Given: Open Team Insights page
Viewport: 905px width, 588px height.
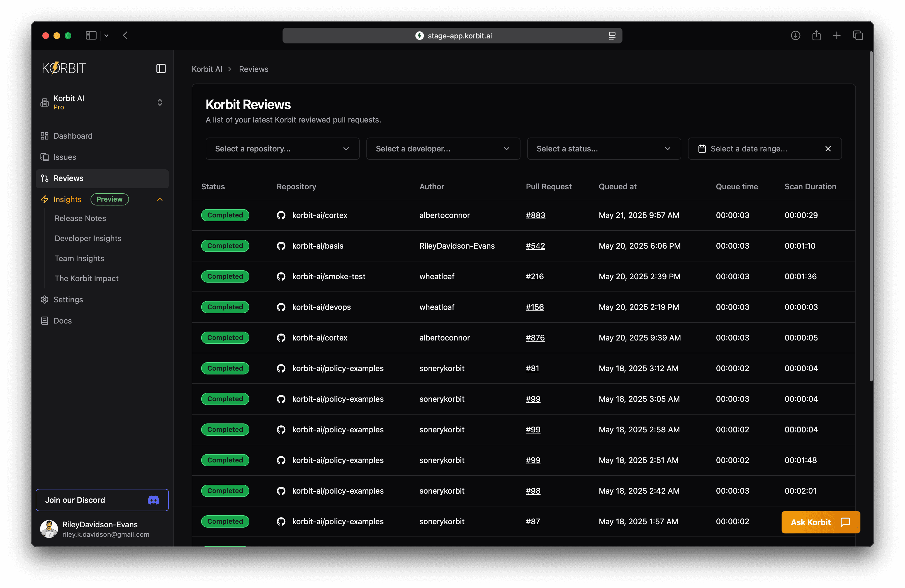Looking at the screenshot, I should [79, 258].
